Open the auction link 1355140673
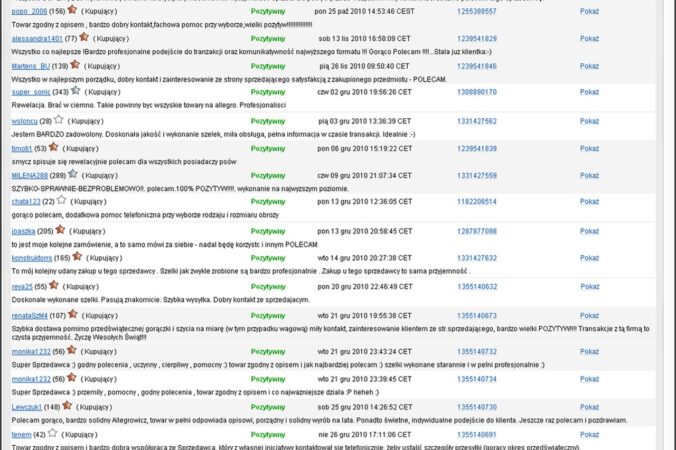This screenshot has width=676, height=450. coord(477,316)
